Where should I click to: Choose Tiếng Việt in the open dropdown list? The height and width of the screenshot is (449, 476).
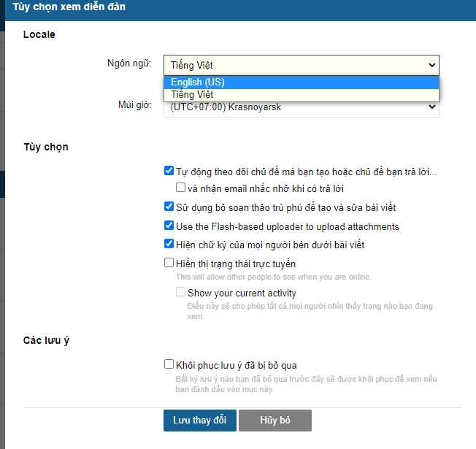coord(192,94)
